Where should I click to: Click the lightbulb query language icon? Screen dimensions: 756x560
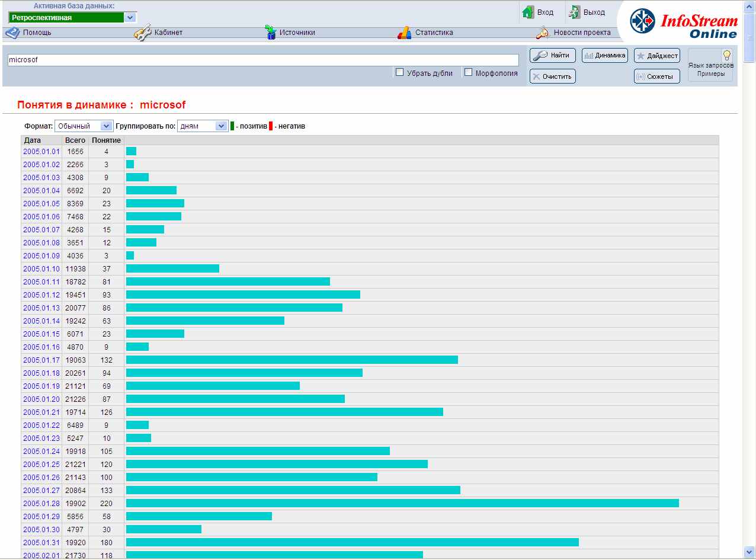click(x=727, y=55)
